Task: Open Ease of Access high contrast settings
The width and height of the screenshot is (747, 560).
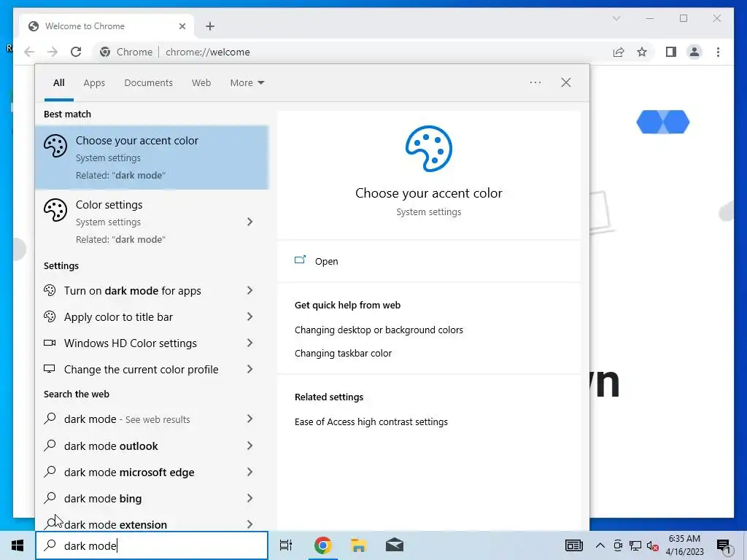Action: (x=371, y=422)
